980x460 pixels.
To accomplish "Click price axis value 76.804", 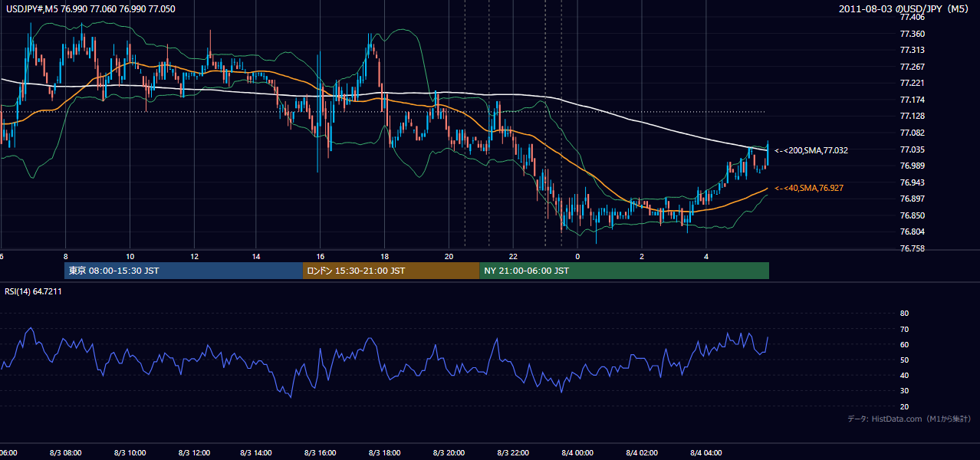I will [x=912, y=232].
